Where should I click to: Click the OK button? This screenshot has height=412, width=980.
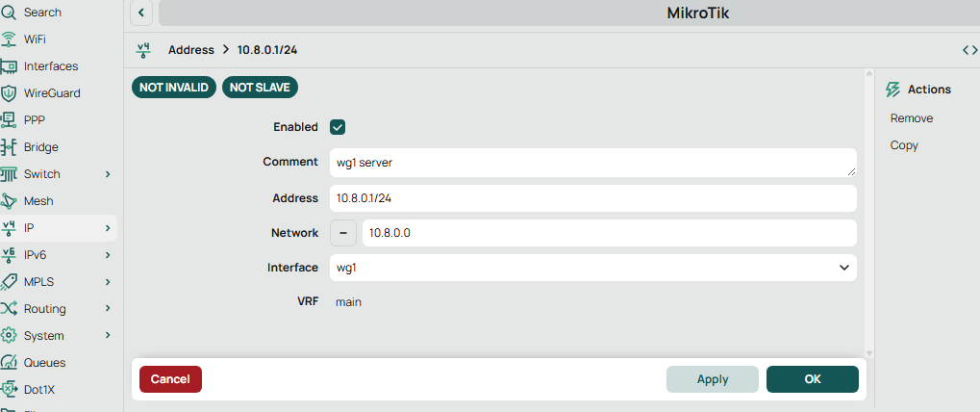813,379
